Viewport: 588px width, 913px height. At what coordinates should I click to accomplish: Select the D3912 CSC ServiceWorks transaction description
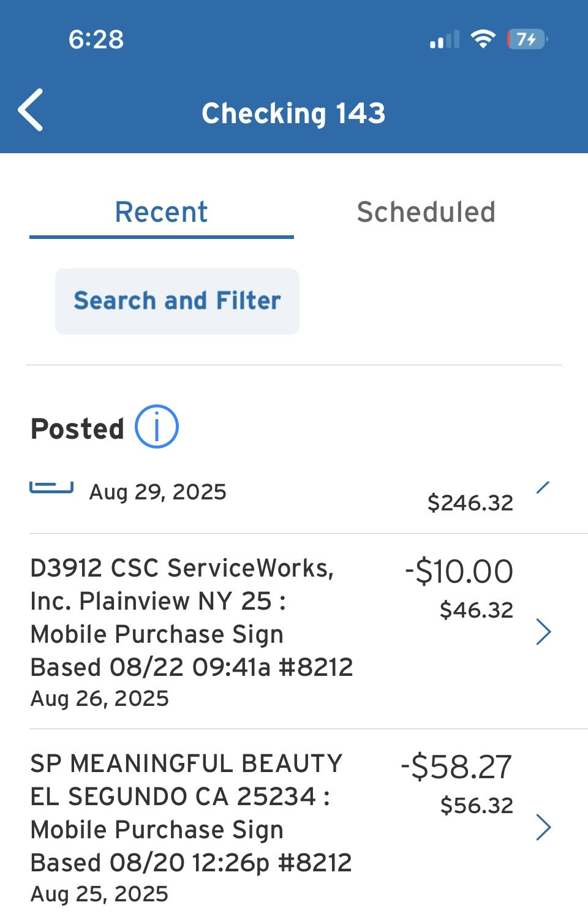point(191,618)
